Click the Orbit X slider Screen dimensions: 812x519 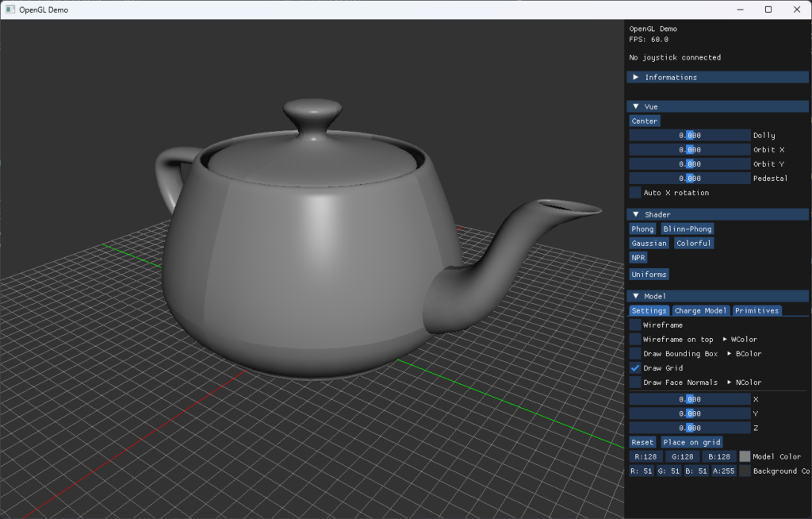pyautogui.click(x=690, y=150)
